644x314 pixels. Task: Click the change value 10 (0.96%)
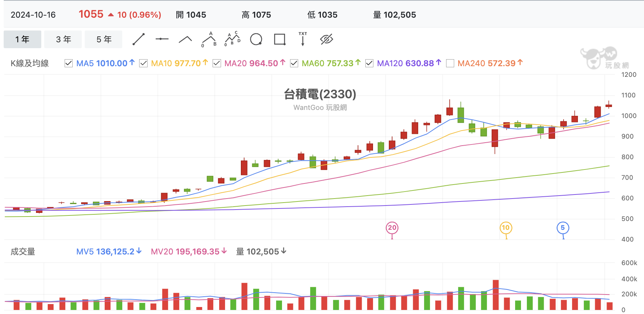click(x=139, y=15)
